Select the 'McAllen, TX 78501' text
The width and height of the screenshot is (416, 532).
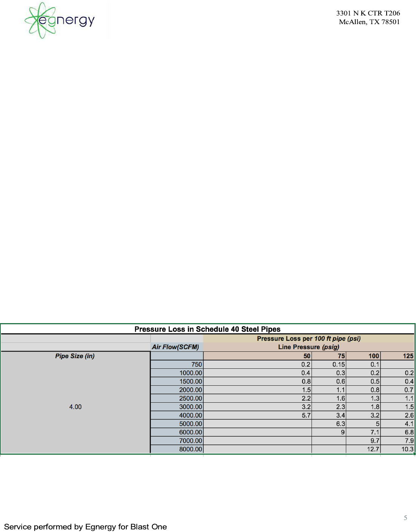(x=369, y=22)
